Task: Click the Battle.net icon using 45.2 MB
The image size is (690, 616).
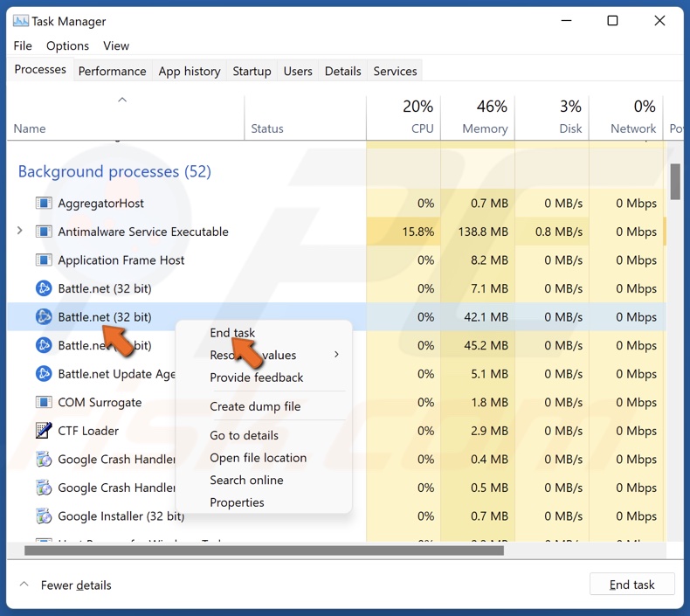Action: 44,345
